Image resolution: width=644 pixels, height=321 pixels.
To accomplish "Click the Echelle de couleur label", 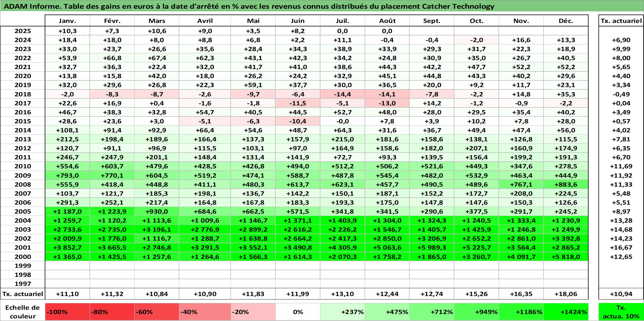I will (23, 312).
